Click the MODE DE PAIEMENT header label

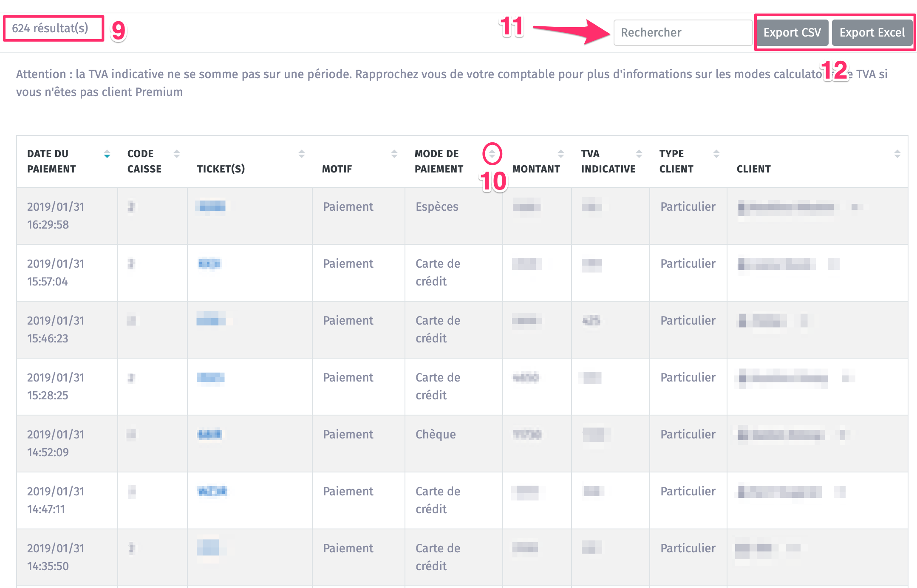(439, 161)
